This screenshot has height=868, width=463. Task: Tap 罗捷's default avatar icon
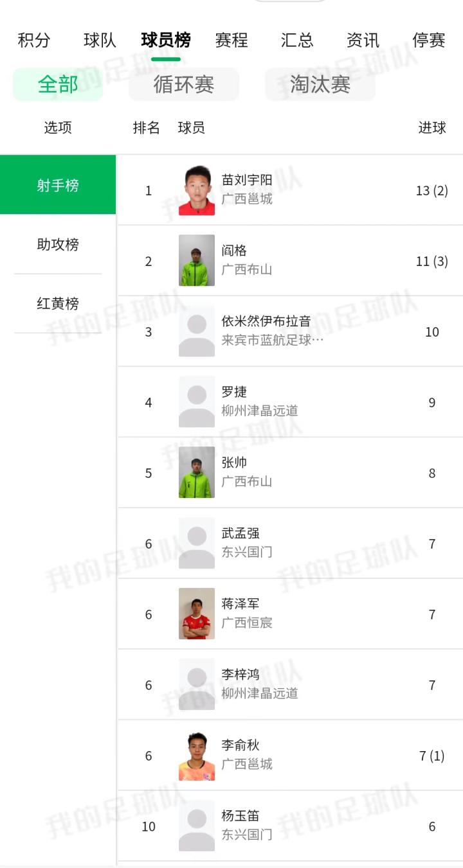[197, 402]
